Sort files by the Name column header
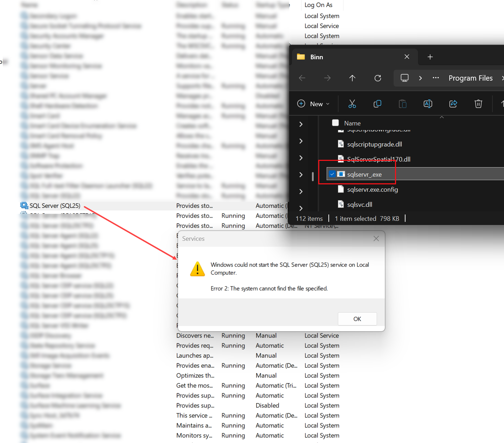 pos(352,123)
